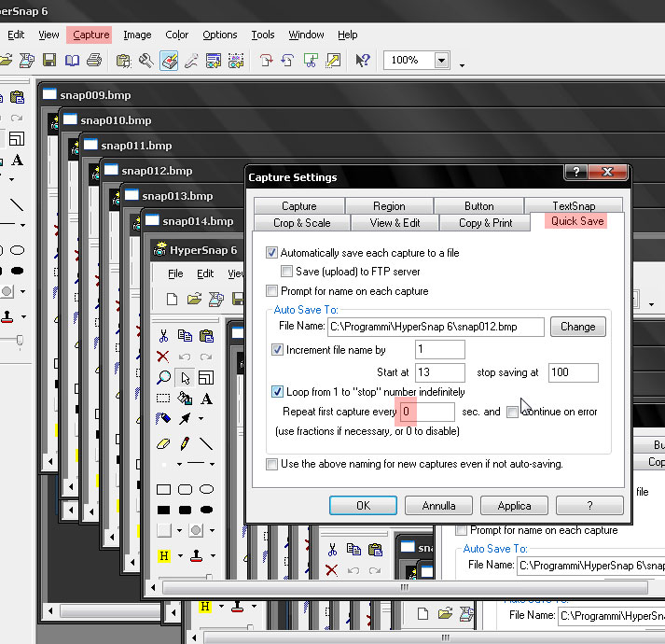Click the Change button next to File Name
The image size is (665, 644).
[577, 327]
